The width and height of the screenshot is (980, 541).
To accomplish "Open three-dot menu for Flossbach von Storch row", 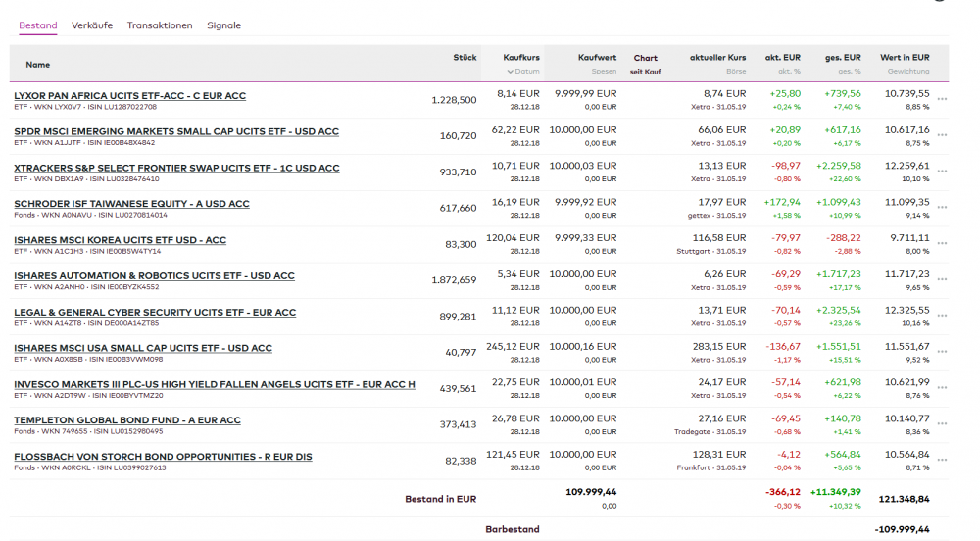I will pos(942,461).
